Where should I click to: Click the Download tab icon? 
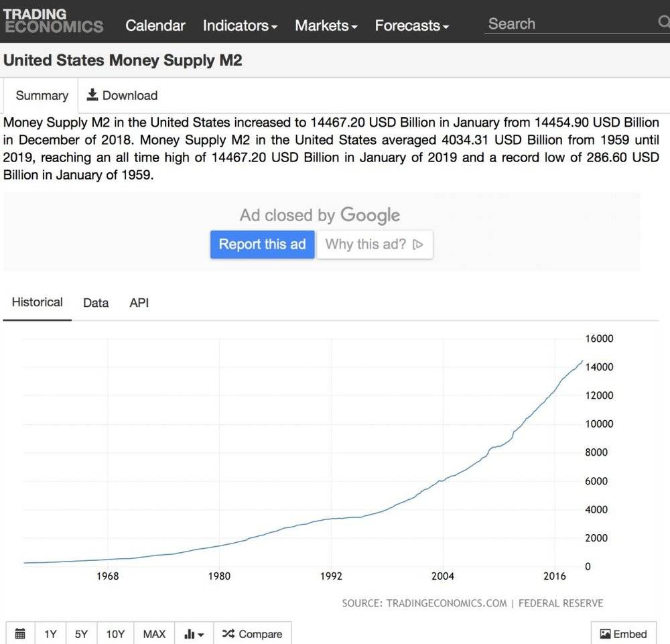point(92,94)
